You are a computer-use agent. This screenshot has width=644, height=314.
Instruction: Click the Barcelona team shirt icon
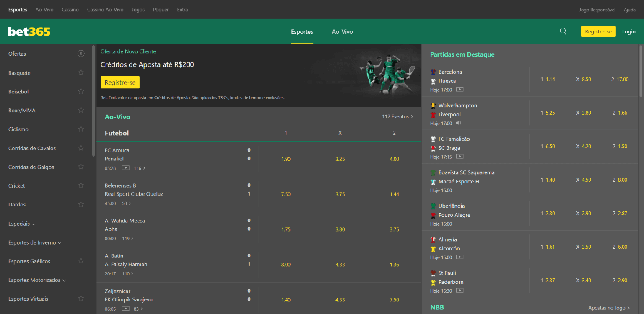[x=433, y=72]
